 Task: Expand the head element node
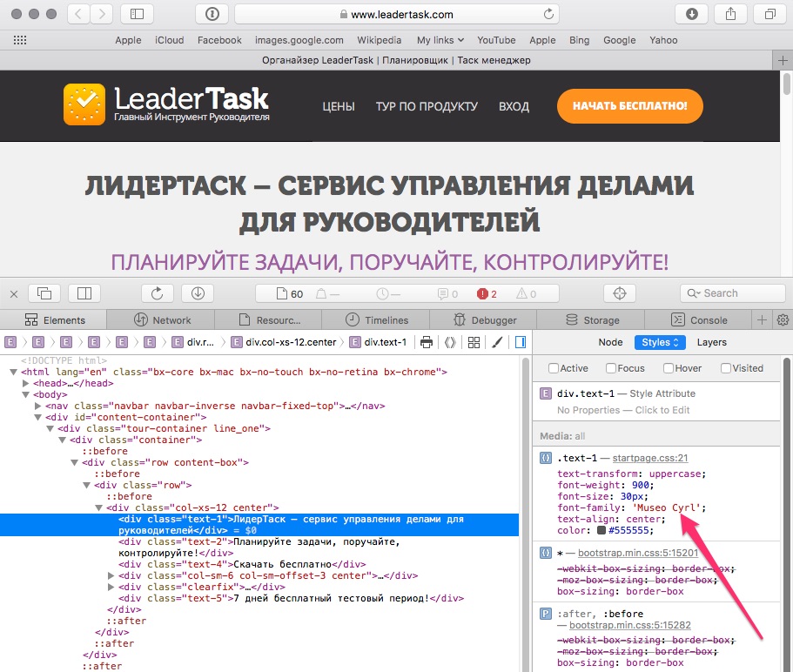click(x=26, y=383)
